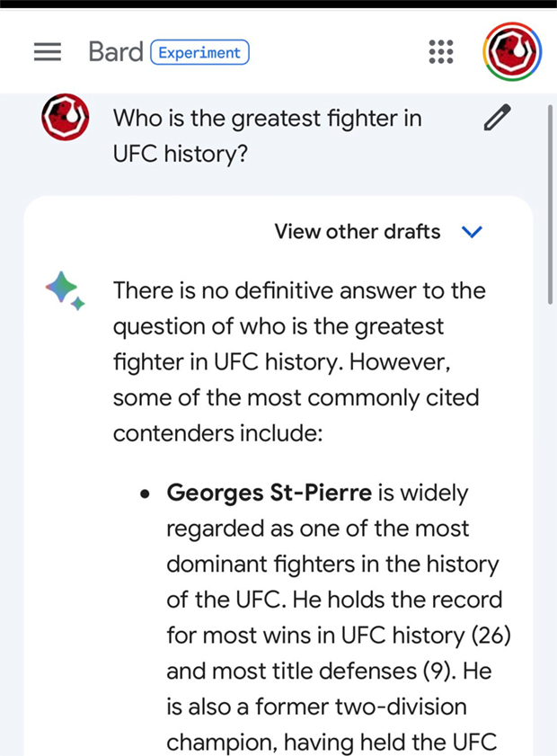Image resolution: width=557 pixels, height=756 pixels.
Task: Click the user avatar beside the question
Action: pos(65,117)
